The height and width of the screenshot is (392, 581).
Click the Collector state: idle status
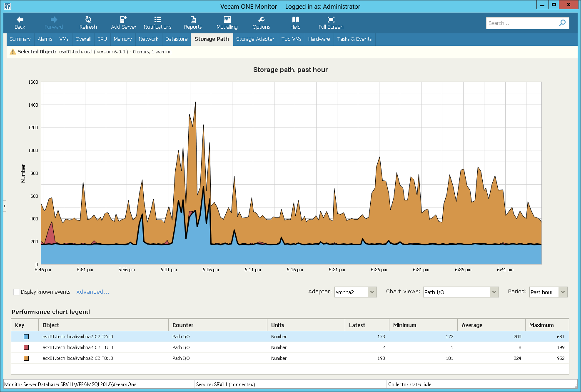coord(410,385)
